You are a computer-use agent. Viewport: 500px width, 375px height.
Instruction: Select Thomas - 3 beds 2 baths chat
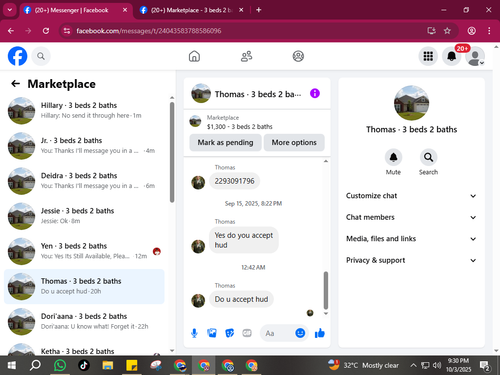[x=84, y=286]
